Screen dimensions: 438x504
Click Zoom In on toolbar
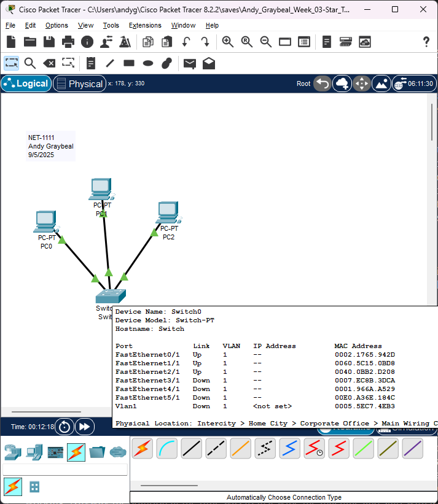(x=228, y=42)
